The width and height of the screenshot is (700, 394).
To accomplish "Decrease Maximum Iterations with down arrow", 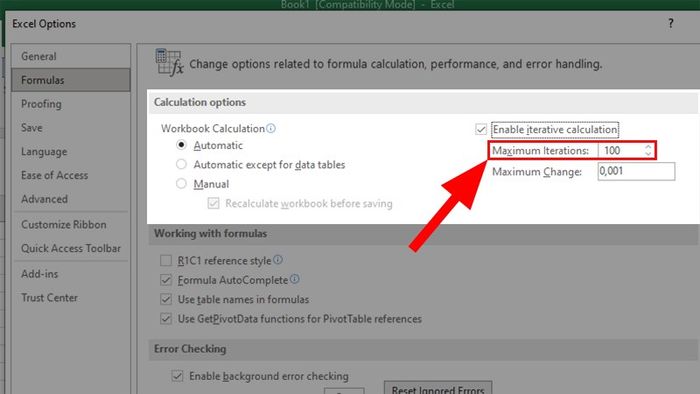I will click(648, 153).
